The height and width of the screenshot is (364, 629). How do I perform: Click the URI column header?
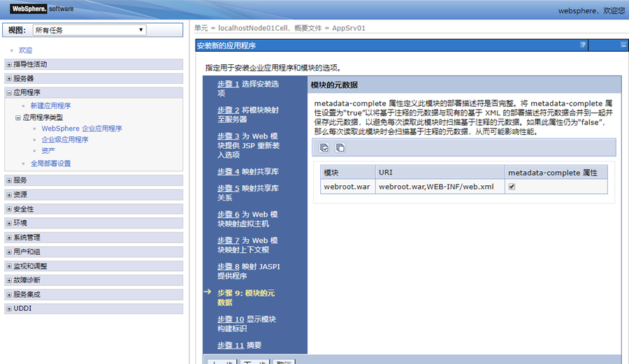440,173
